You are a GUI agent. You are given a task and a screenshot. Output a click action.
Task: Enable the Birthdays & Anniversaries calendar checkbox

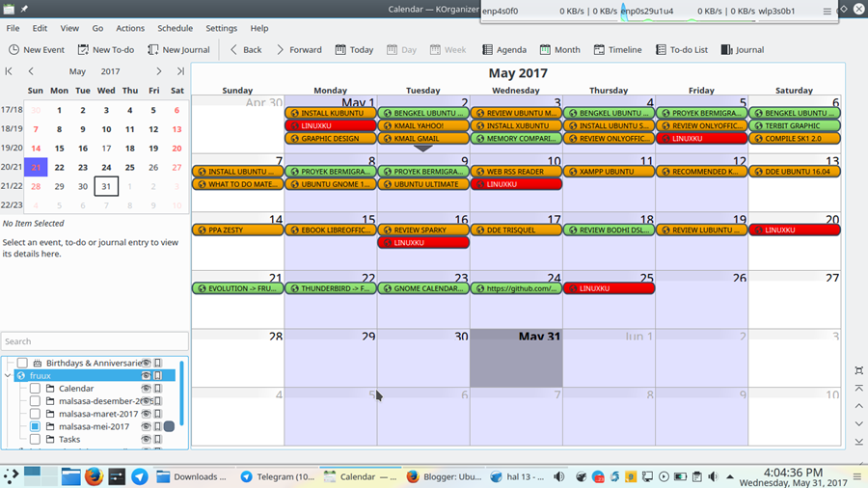(22, 363)
